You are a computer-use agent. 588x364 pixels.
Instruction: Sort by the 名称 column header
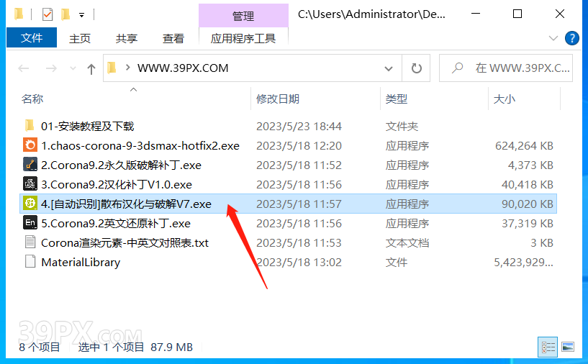(32, 99)
